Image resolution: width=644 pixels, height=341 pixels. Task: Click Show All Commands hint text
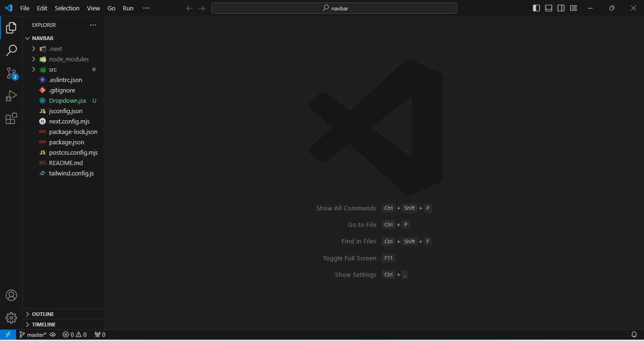pos(346,208)
